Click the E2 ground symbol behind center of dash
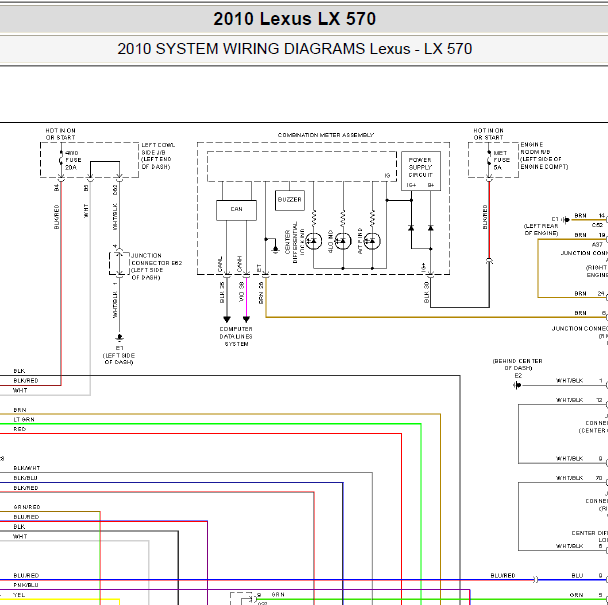608x605 pixels. 517,385
